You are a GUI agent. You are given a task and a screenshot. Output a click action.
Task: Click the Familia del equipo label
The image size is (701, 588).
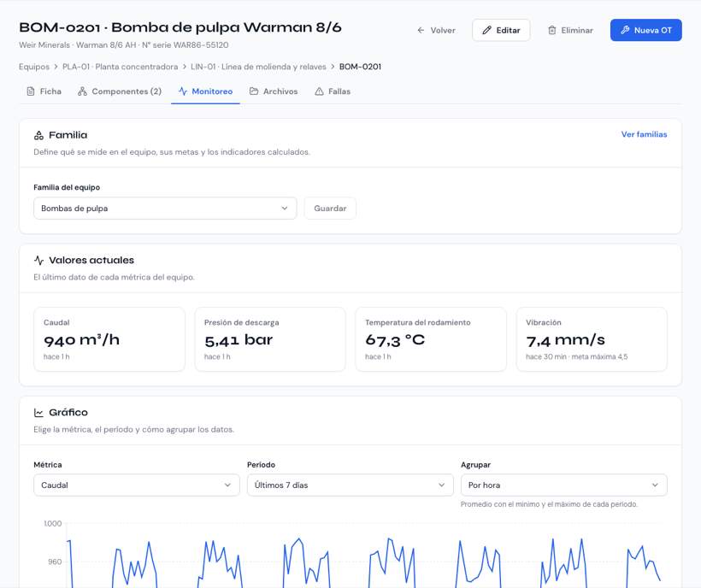(67, 188)
